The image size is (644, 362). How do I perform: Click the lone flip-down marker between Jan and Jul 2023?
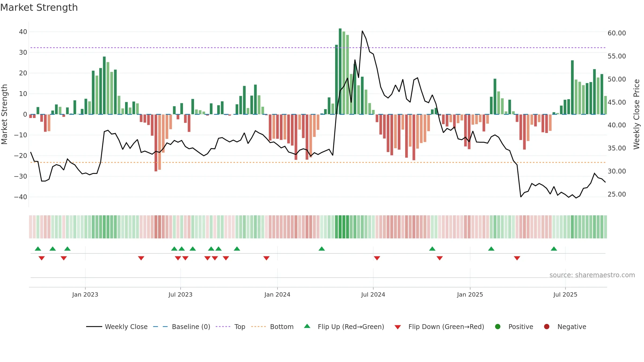[x=141, y=258]
